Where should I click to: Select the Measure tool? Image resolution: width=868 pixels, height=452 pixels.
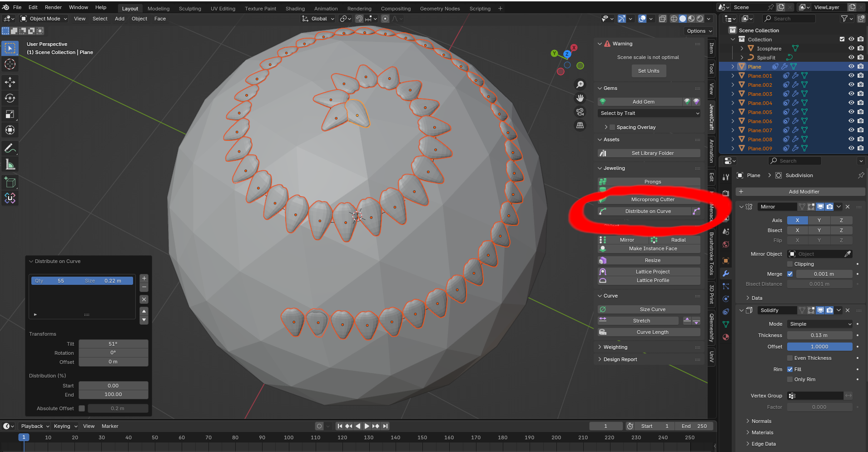point(10,165)
